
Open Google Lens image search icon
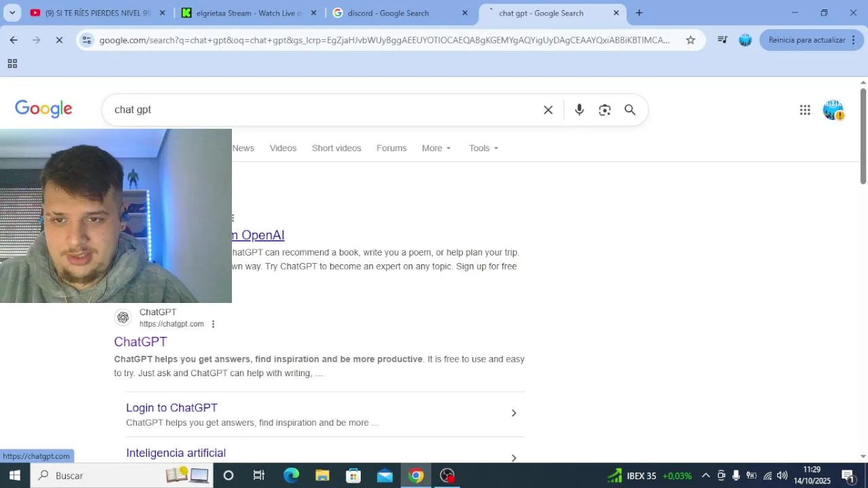pyautogui.click(x=605, y=110)
